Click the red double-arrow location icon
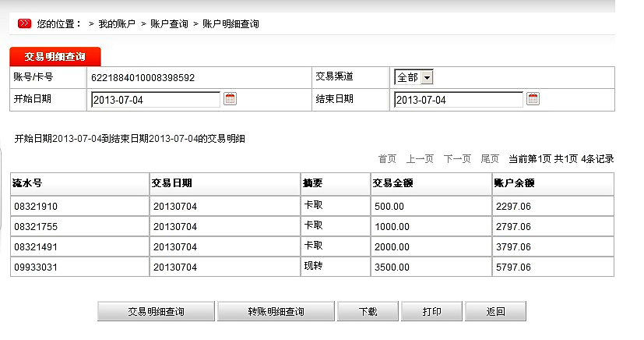The width and height of the screenshot is (644, 340). pos(24,23)
